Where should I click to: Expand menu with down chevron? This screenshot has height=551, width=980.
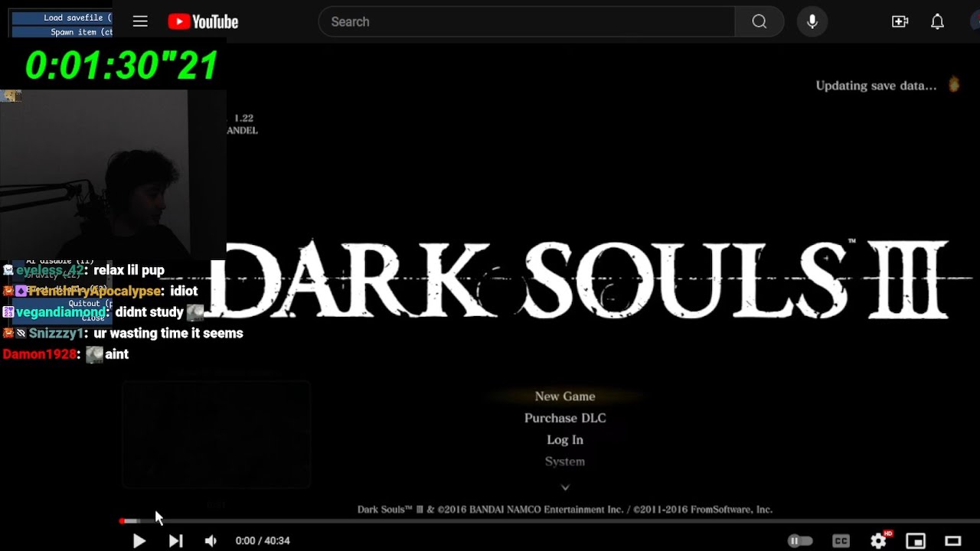(x=565, y=487)
